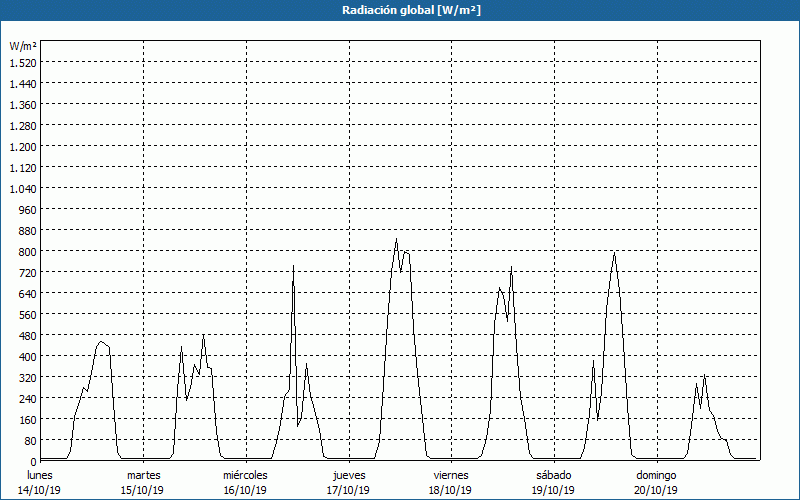Image resolution: width=800 pixels, height=500 pixels.
Task: Select the 800 y-axis value
Action: pyautogui.click(x=29, y=252)
